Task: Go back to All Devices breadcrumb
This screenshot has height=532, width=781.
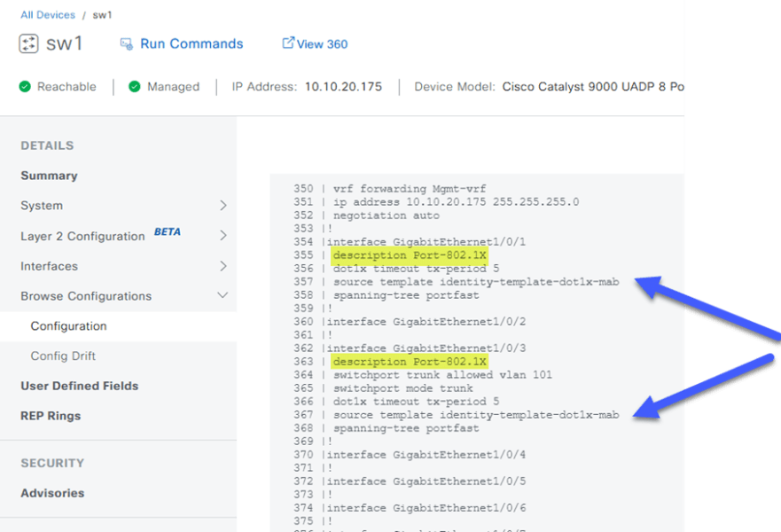Action: pyautogui.click(x=48, y=15)
